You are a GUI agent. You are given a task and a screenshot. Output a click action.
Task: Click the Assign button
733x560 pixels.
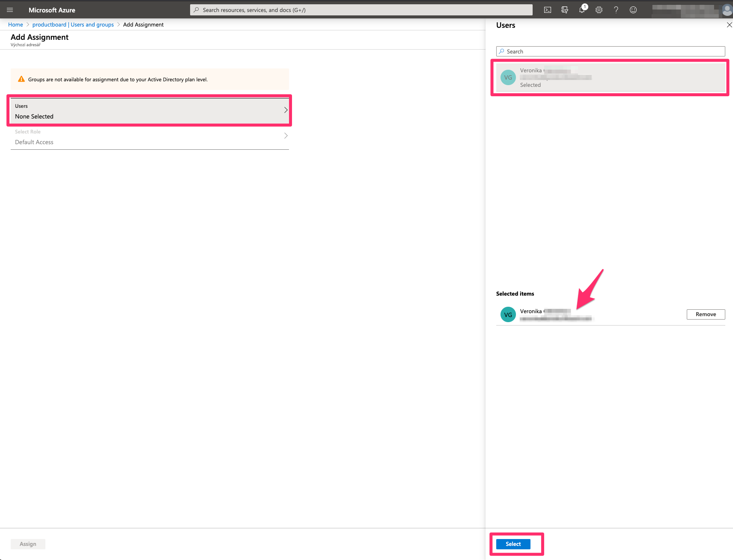[28, 544]
